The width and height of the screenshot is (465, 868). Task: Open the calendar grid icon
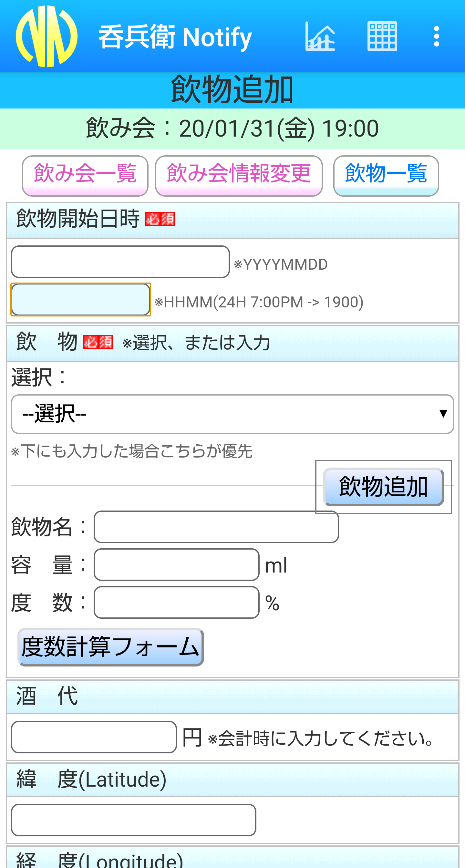(382, 36)
